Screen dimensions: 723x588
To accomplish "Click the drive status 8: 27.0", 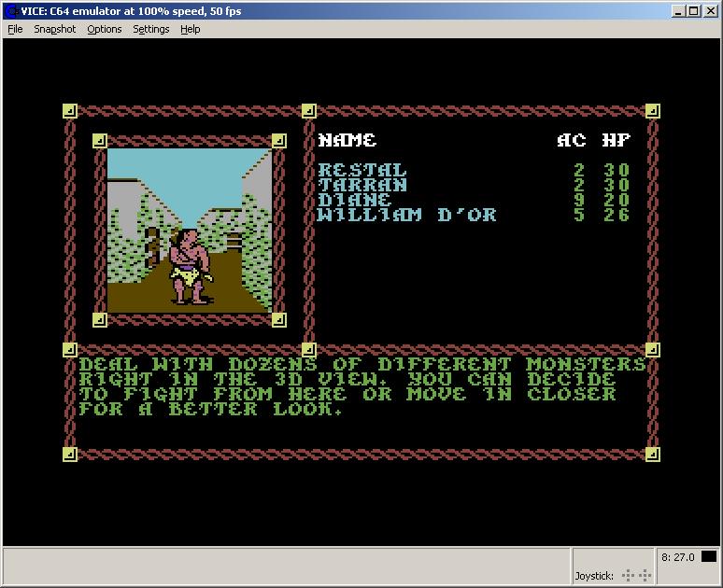I will point(678,557).
